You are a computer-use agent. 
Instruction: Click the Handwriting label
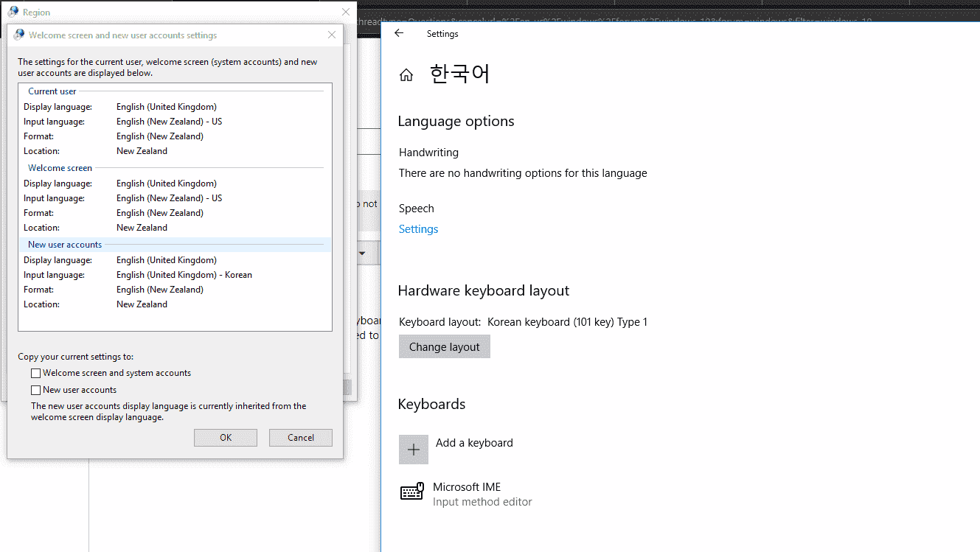coord(429,153)
